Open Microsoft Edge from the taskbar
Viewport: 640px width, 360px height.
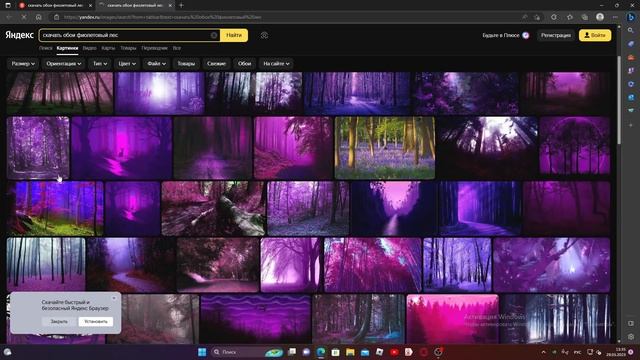pyautogui.click(x=321, y=352)
